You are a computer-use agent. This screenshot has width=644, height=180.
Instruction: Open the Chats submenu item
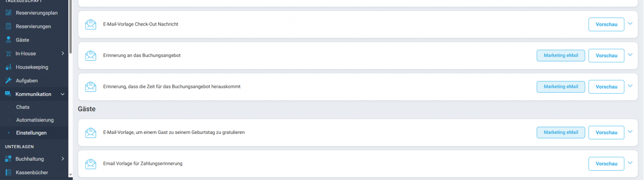(23, 107)
